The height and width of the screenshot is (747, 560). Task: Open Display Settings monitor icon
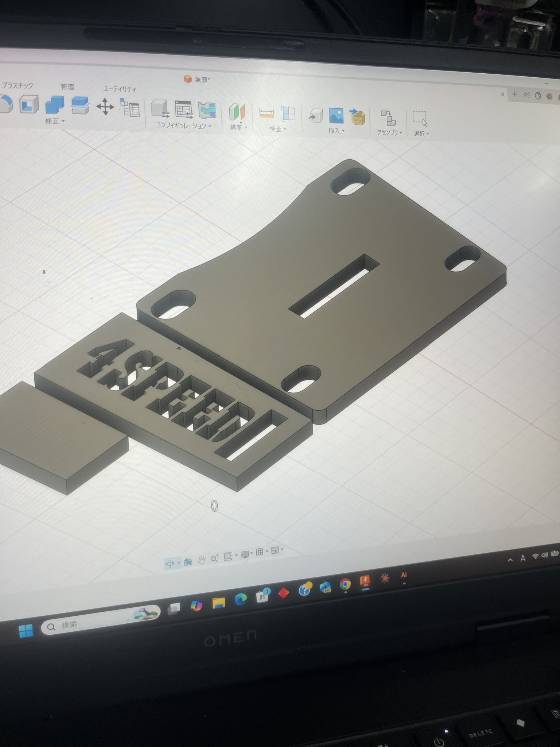[x=245, y=554]
